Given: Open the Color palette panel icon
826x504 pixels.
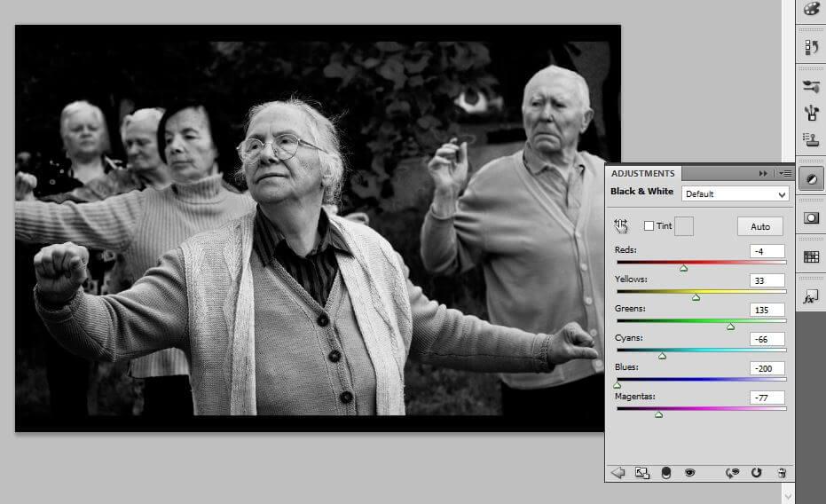Looking at the screenshot, I should point(811,9).
